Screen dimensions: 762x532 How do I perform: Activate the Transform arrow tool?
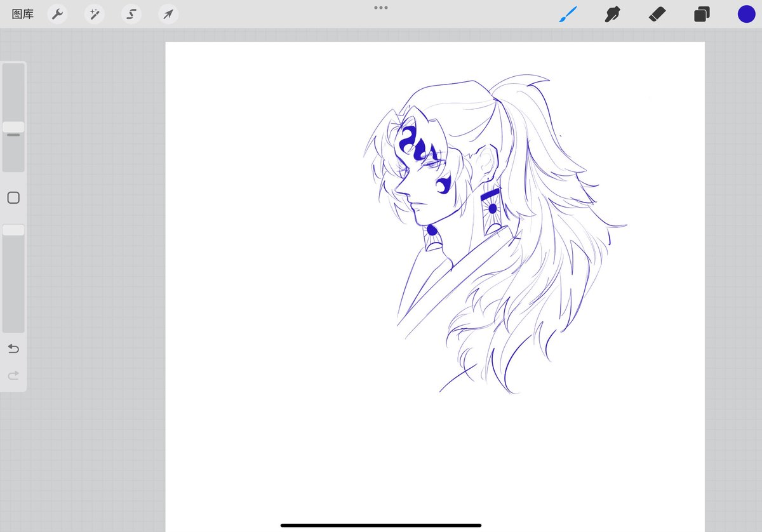(x=168, y=14)
